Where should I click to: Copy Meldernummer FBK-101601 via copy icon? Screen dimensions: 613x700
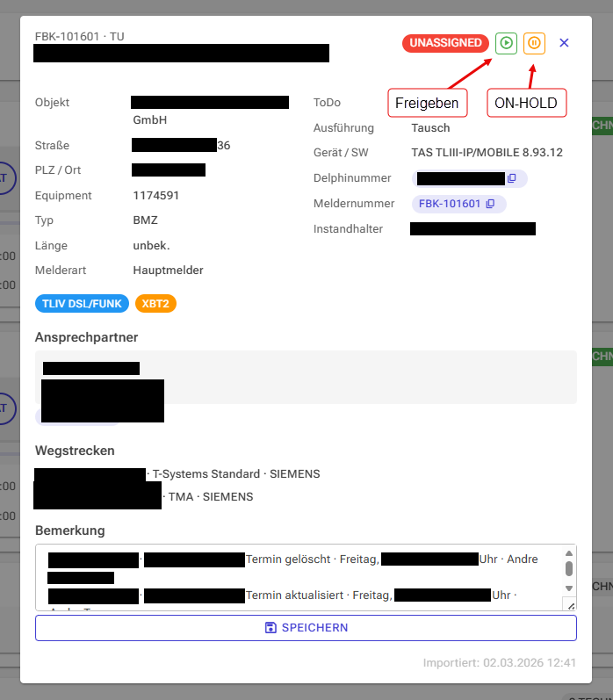(x=490, y=204)
